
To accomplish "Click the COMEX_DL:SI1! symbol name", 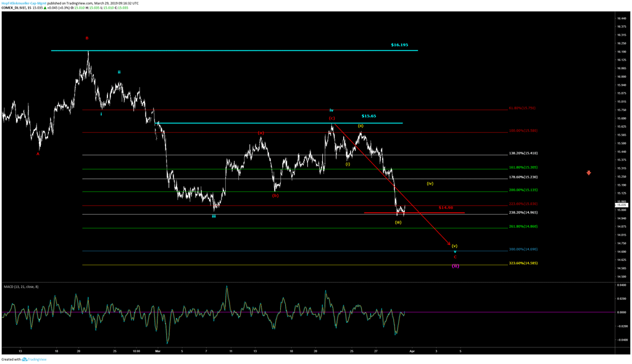I will tap(14, 7).
